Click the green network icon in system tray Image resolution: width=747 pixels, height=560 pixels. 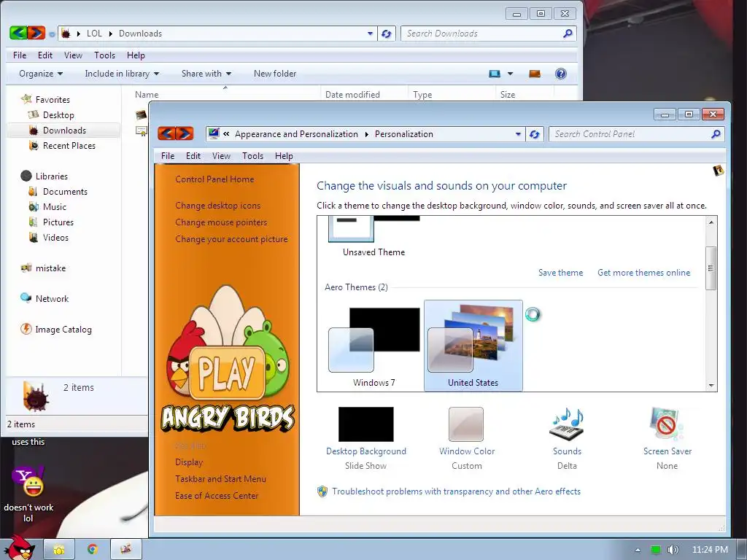point(656,550)
